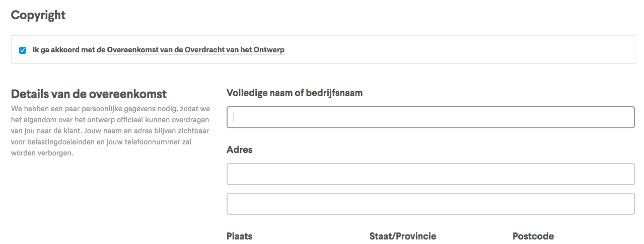Click blank space inside the copyright agreement box

tap(453, 50)
